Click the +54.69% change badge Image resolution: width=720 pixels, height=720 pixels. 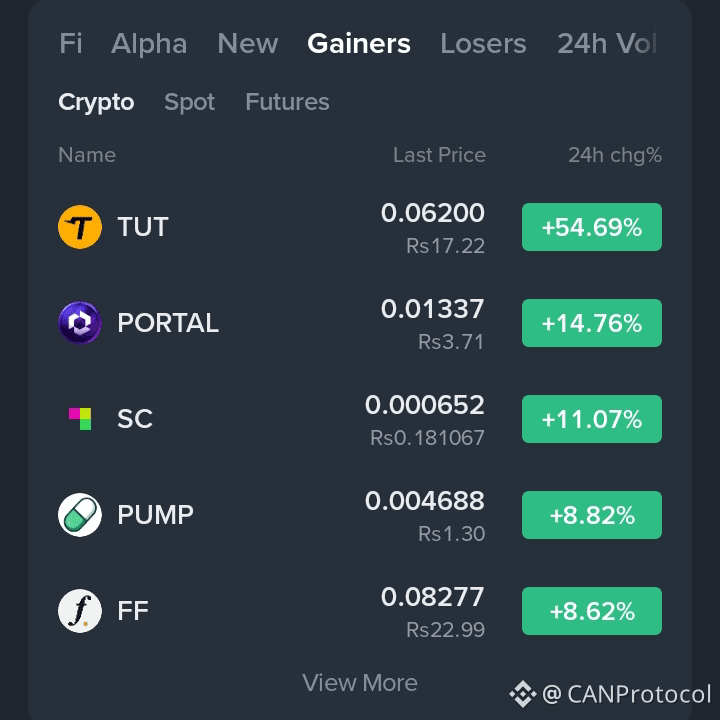(592, 227)
